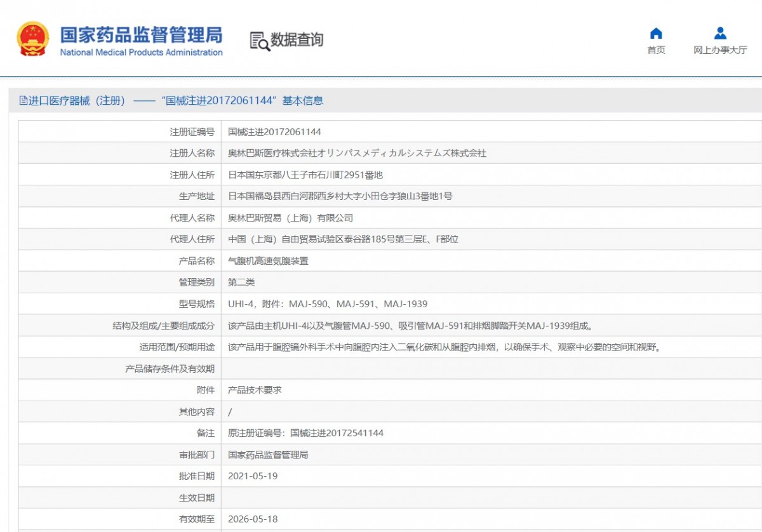
Task: Select model value UHI-4，附件：MAJ-590
Action: click(328, 304)
